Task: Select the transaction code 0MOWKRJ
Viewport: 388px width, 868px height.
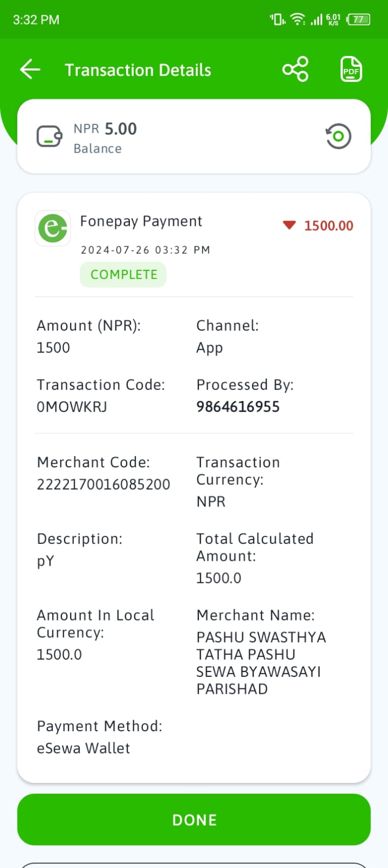Action: (x=72, y=407)
